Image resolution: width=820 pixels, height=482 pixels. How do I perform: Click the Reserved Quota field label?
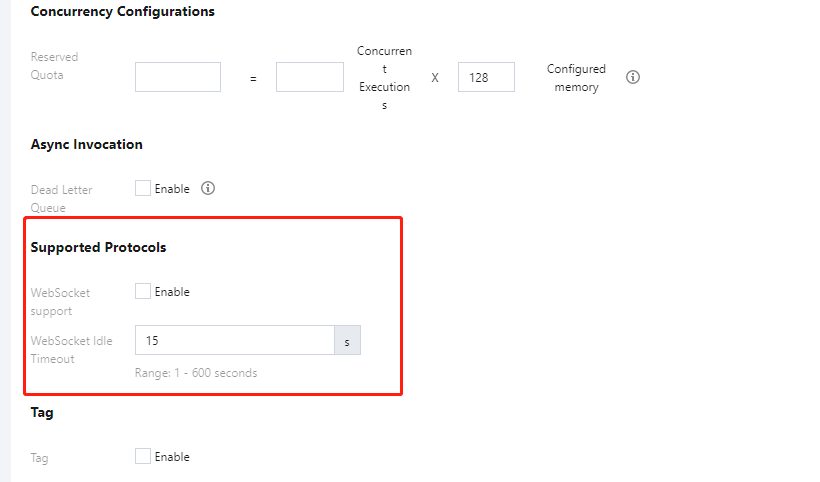point(54,66)
